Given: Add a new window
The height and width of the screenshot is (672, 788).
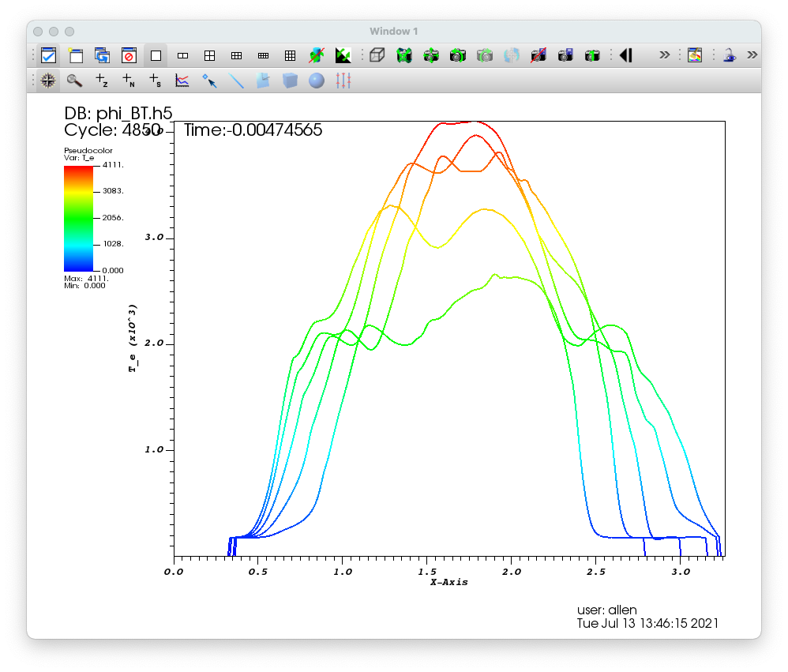Looking at the screenshot, I should click(x=75, y=55).
